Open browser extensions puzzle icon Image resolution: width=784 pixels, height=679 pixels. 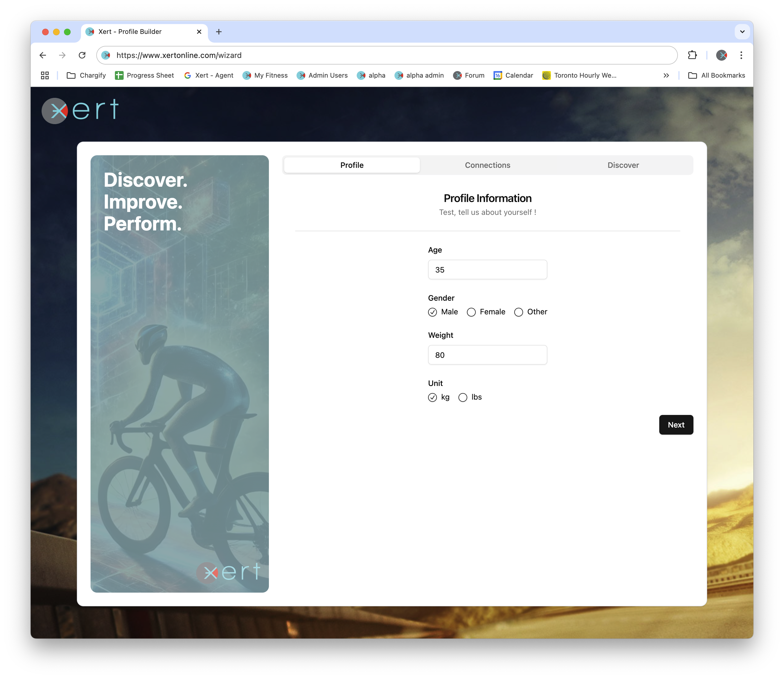pos(692,55)
